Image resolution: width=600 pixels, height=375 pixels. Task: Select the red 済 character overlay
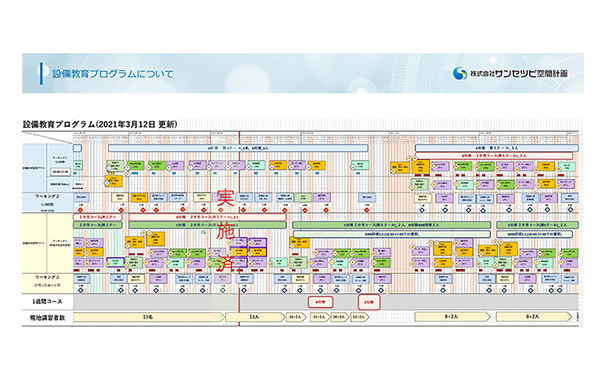click(x=225, y=264)
